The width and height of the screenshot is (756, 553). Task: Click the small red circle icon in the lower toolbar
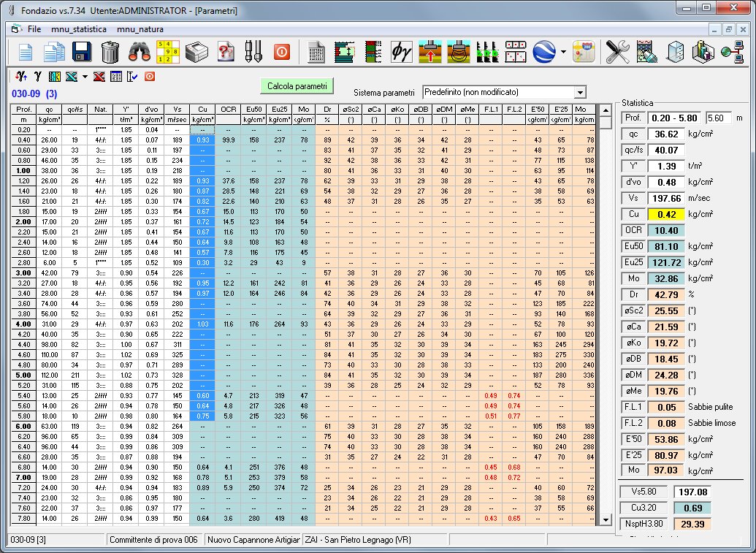point(150,76)
